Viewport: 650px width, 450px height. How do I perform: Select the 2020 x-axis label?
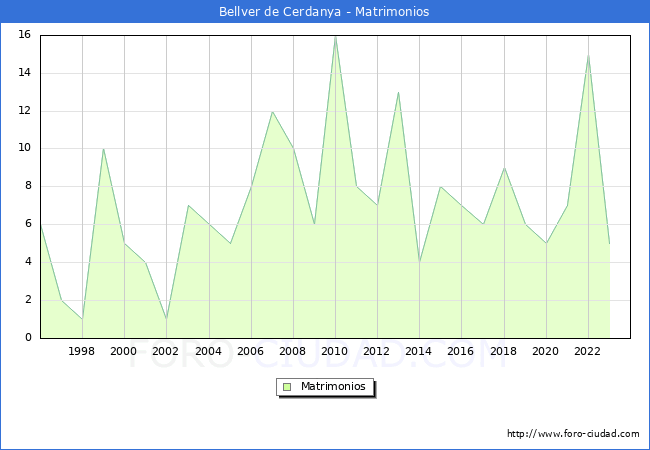546,351
